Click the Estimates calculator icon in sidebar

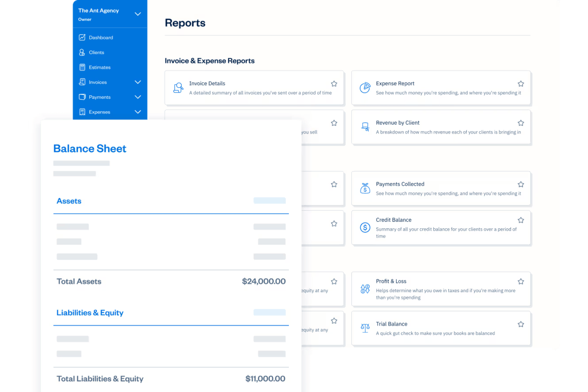[x=82, y=67]
